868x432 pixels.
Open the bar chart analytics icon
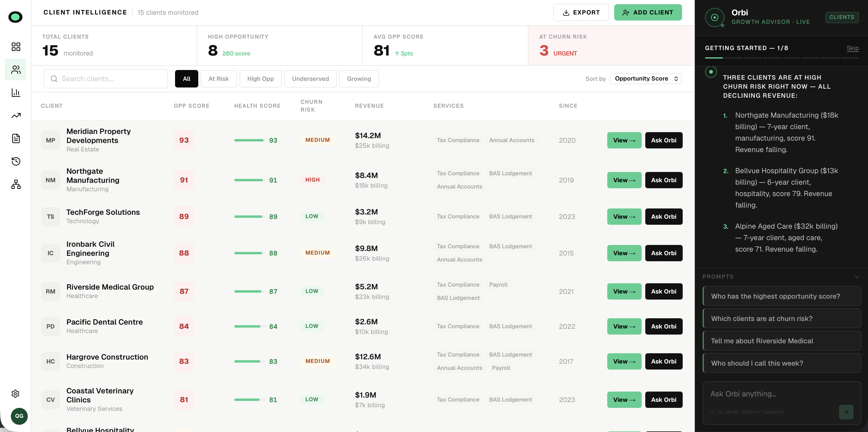(x=16, y=93)
